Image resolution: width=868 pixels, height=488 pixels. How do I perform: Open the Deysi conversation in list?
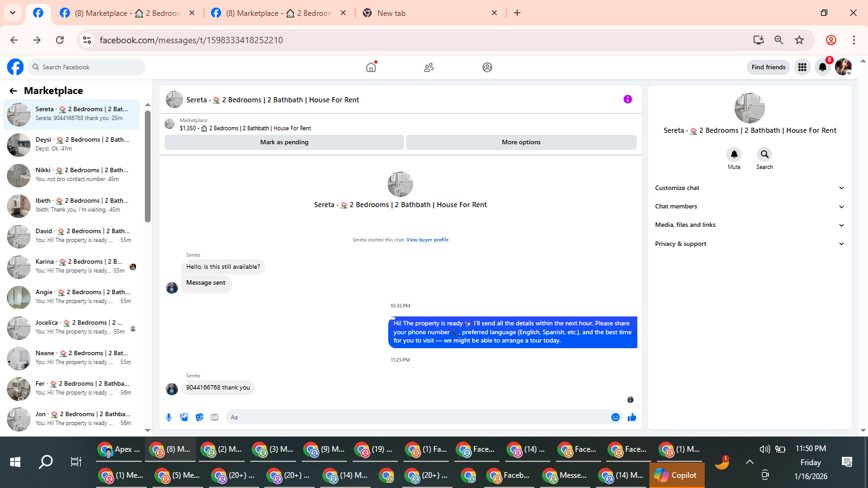pos(72,145)
